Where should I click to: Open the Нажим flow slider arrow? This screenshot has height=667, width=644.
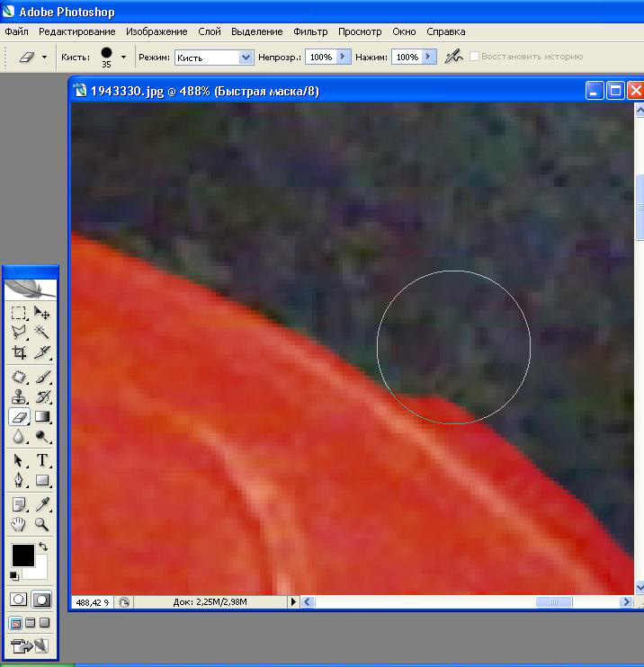pos(429,57)
